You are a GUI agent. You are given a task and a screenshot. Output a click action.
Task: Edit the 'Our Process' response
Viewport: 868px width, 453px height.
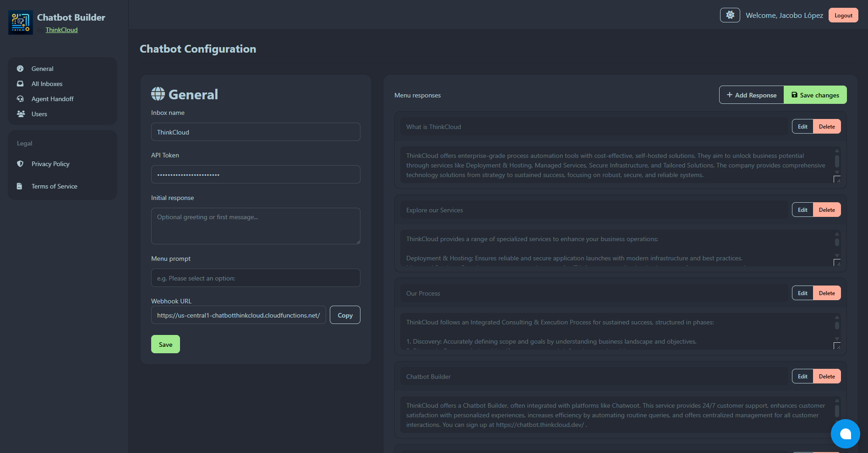802,293
